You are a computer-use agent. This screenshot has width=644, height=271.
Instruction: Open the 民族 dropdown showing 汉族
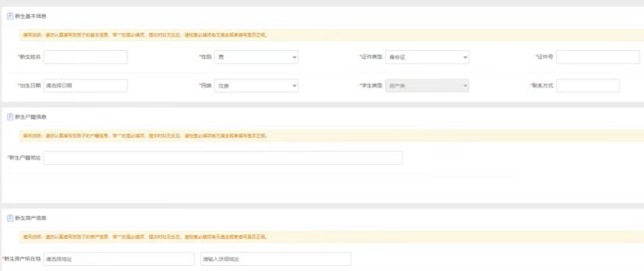pos(256,86)
